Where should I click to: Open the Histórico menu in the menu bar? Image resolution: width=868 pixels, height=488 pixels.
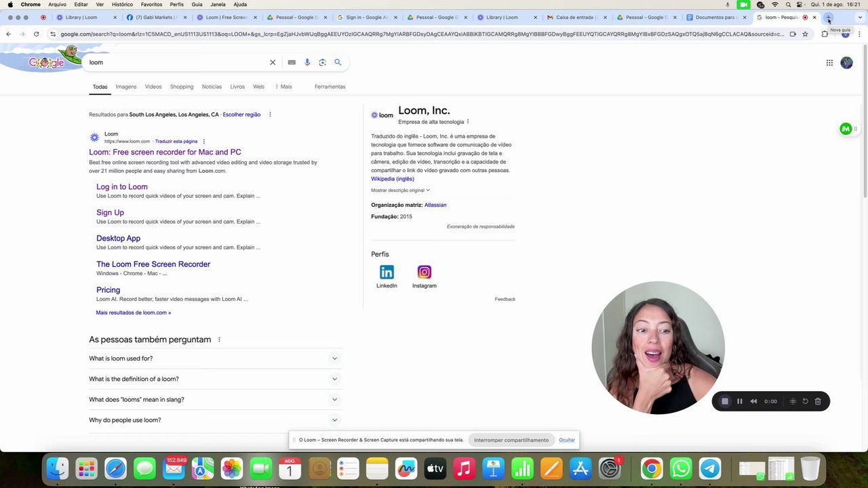[122, 5]
